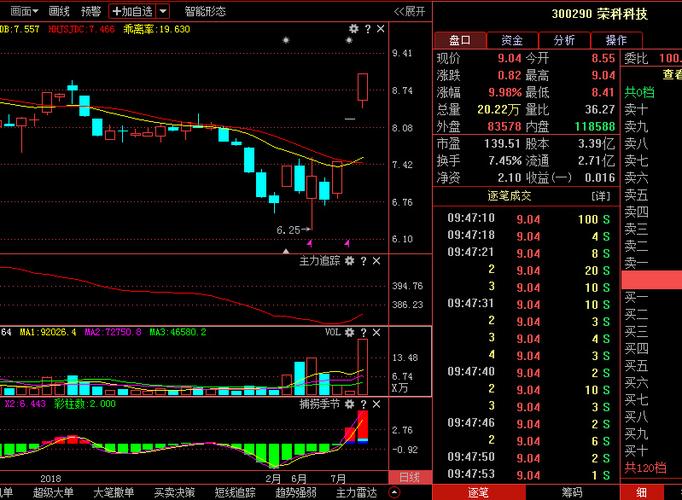Open 捕捞季节 indicator settings gear
The height and width of the screenshot is (500, 682).
coord(349,404)
